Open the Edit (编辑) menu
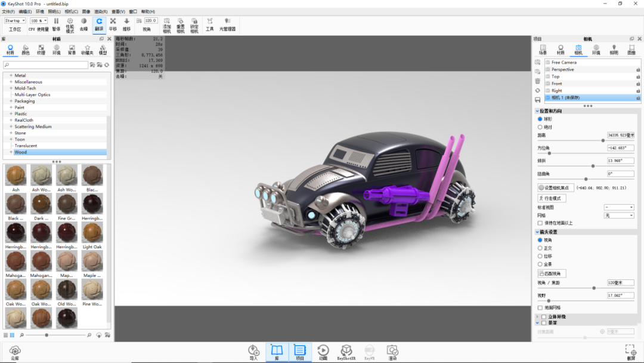Viewport: 644px width, 363px height. 25,11
